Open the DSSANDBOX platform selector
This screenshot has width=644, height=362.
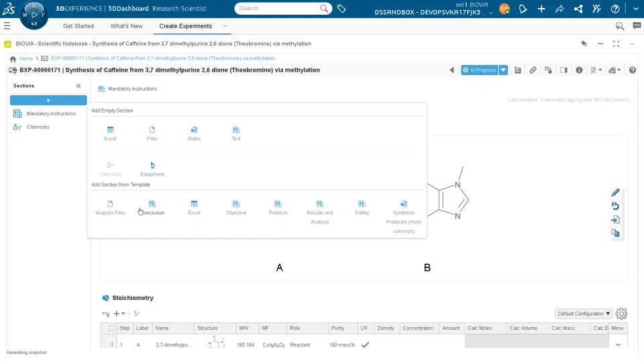point(433,12)
